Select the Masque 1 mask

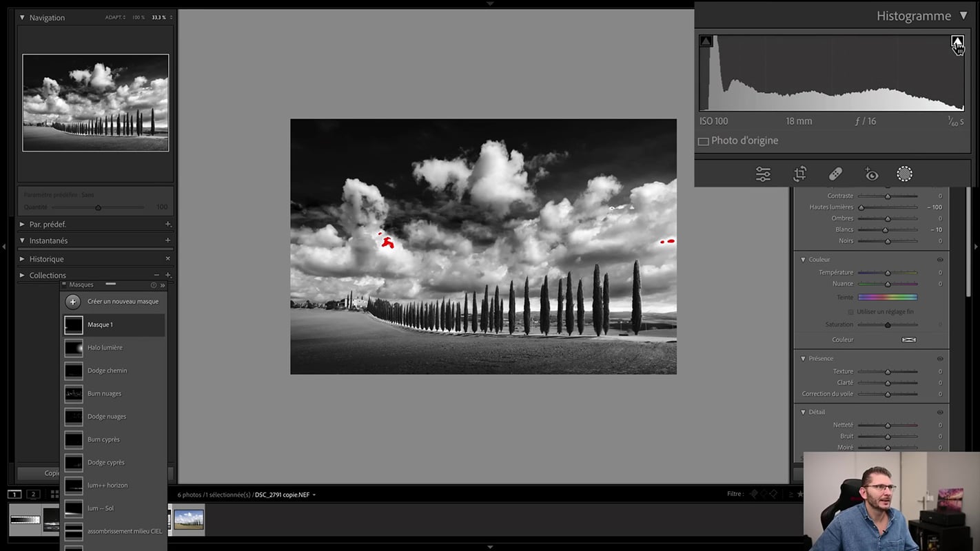coord(114,324)
